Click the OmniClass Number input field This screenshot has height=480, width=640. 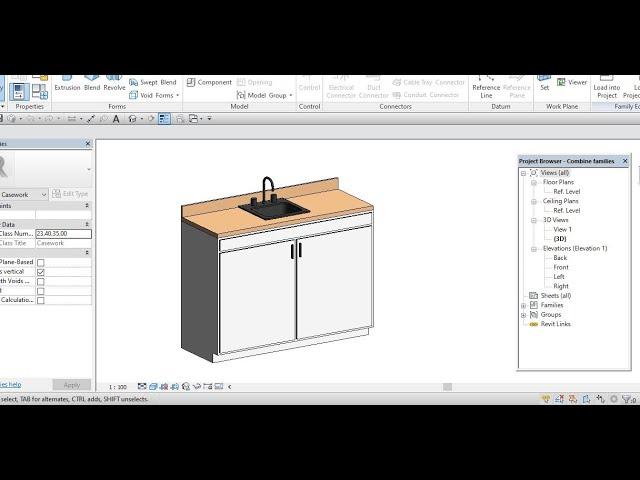pyautogui.click(x=63, y=234)
